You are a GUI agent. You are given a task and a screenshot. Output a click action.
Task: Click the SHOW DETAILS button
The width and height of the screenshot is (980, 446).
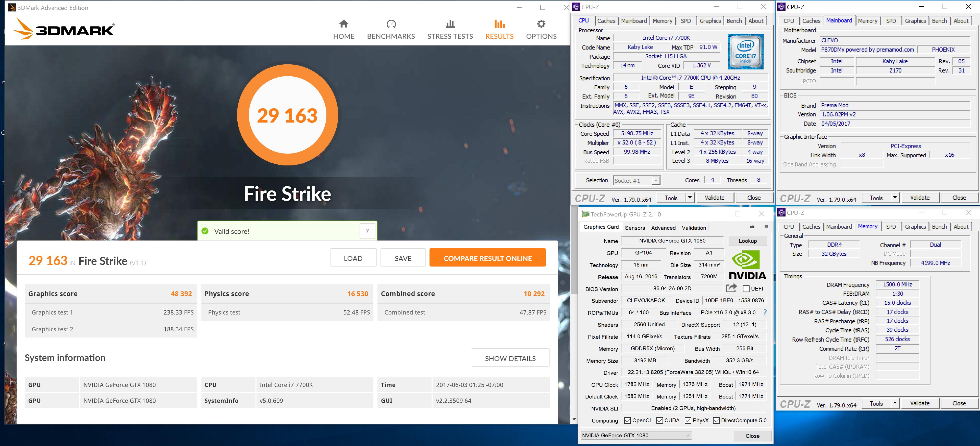pyautogui.click(x=510, y=358)
